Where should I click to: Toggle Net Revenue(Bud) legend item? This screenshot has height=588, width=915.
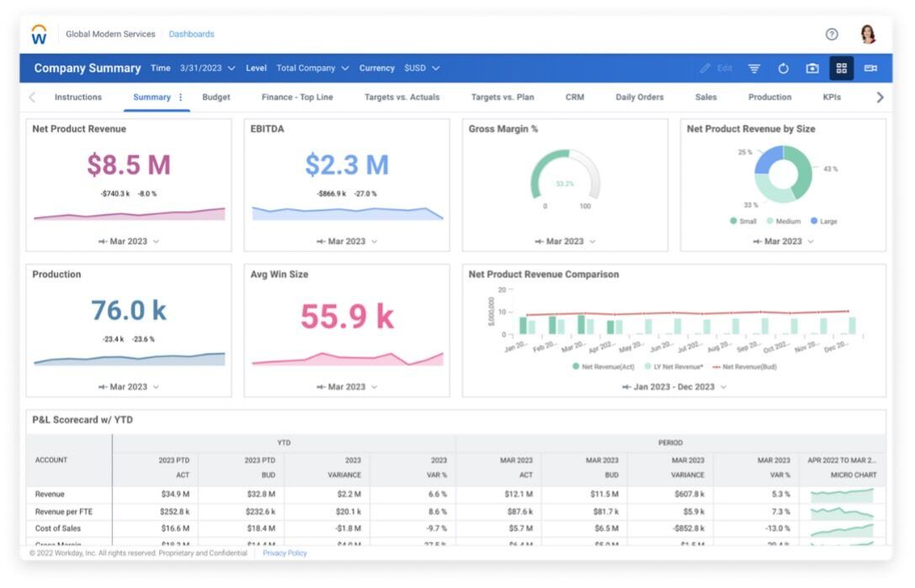[x=745, y=368]
